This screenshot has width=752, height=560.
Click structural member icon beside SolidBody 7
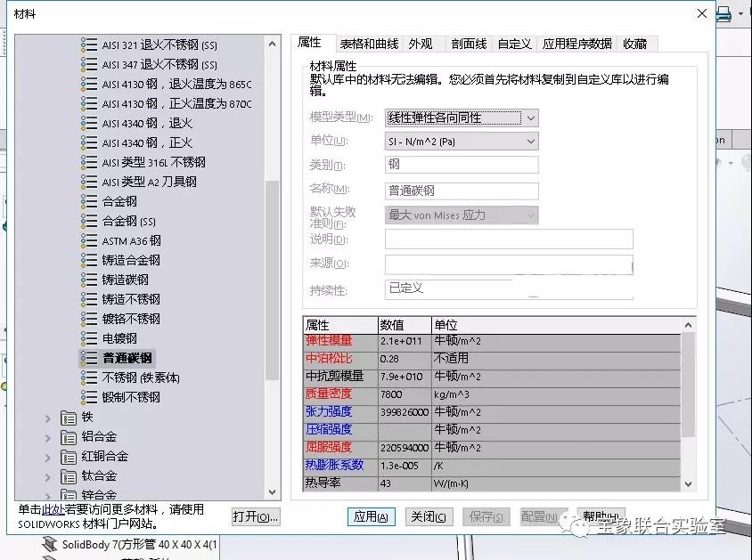coord(49,544)
